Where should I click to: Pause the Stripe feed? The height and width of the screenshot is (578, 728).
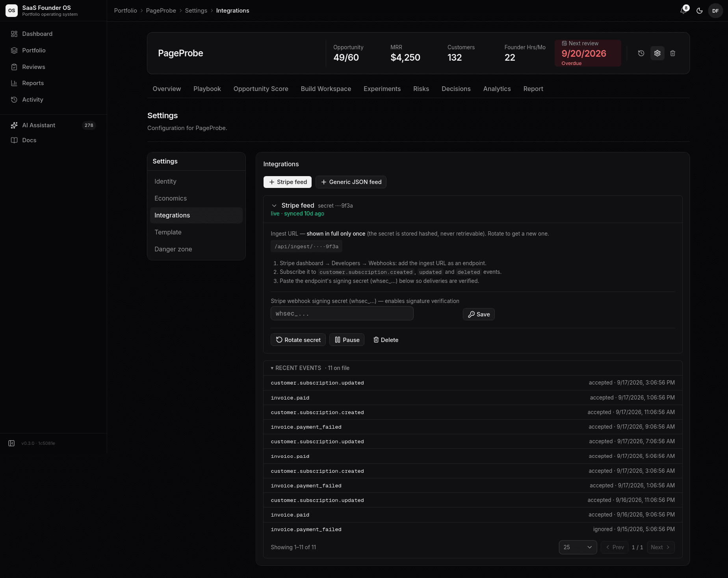pos(347,340)
